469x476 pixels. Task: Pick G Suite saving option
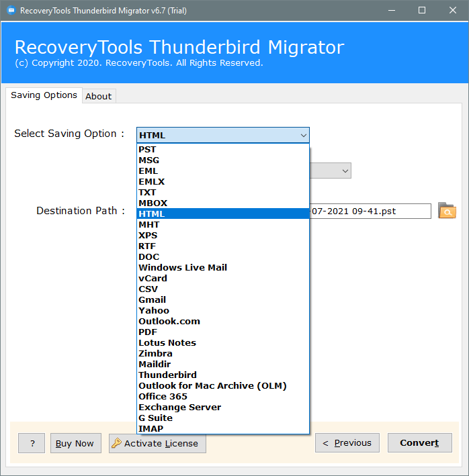pos(223,418)
